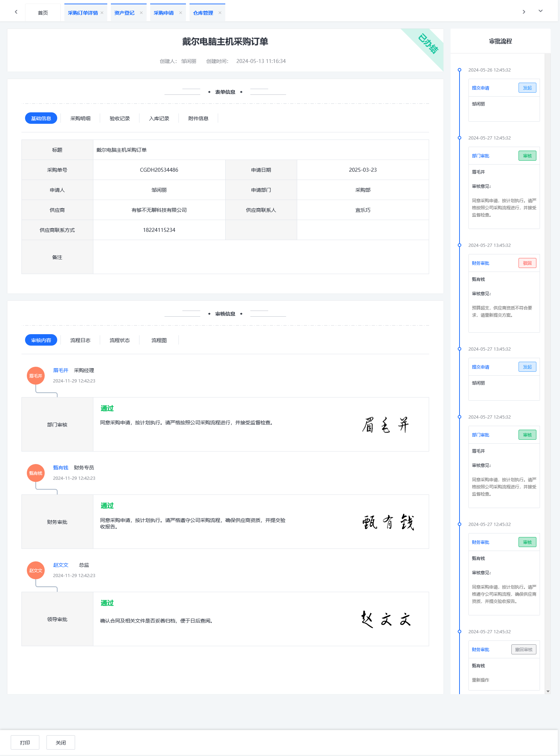Close the 资产登记 tab
The height and width of the screenshot is (756, 560).
coord(141,13)
